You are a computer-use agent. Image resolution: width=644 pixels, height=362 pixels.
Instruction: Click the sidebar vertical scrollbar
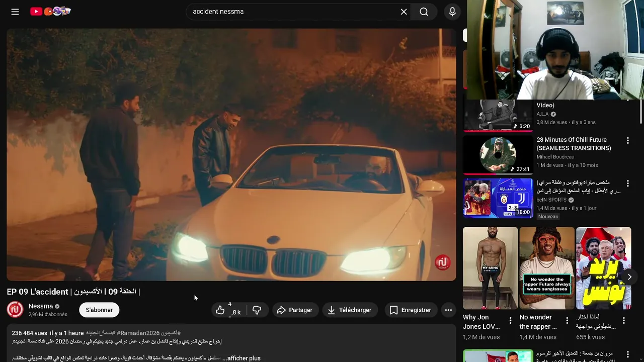coord(641,111)
